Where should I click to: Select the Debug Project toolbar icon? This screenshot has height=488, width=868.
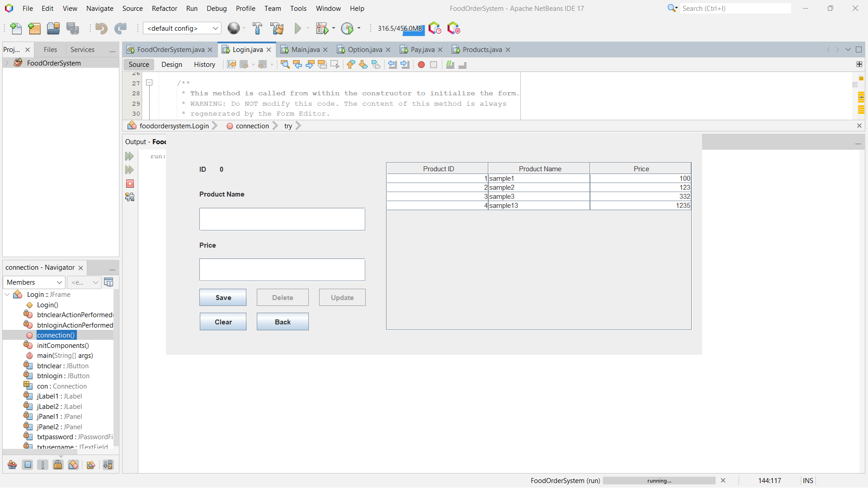tap(321, 28)
